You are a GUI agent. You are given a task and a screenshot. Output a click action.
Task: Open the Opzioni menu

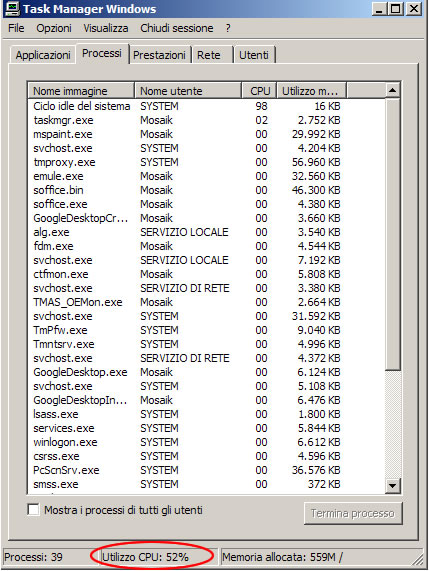(x=54, y=28)
